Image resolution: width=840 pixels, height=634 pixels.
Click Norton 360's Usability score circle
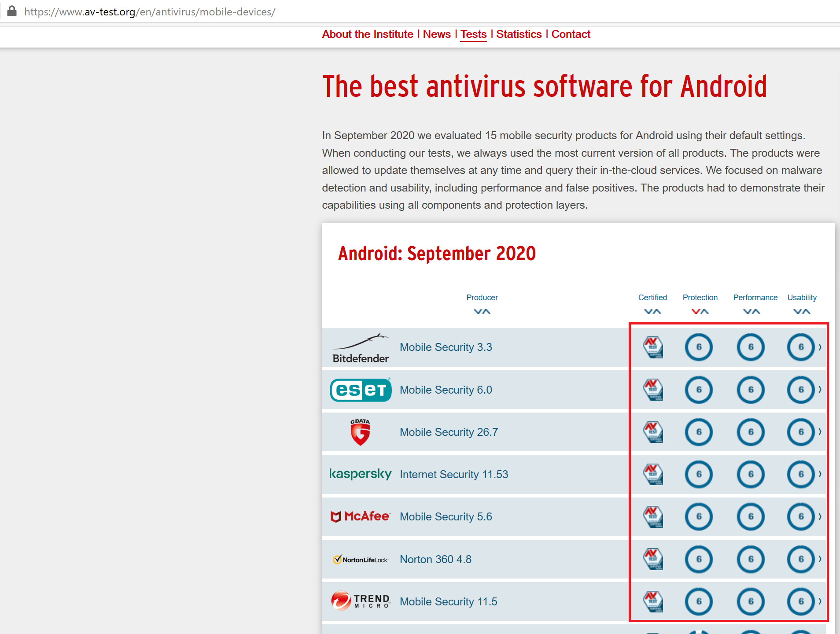[801, 559]
